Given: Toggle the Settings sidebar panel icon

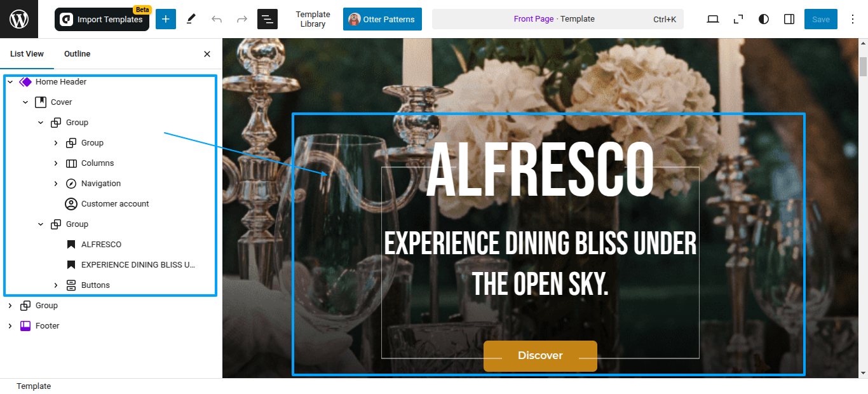Looking at the screenshot, I should coord(789,19).
